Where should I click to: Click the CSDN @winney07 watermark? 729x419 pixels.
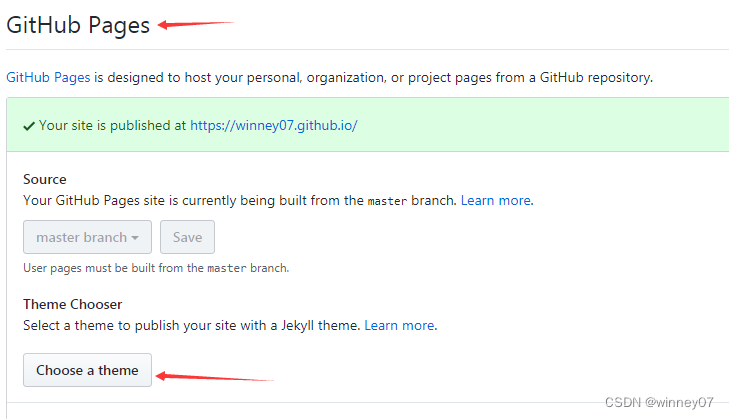click(x=662, y=402)
